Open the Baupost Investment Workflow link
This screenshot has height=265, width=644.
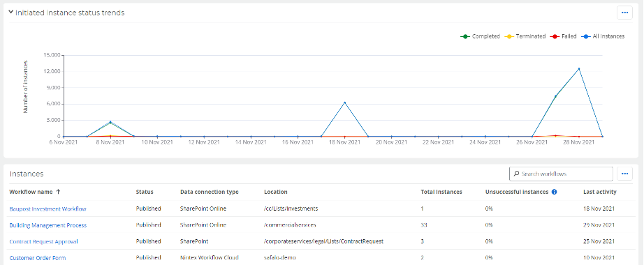tap(47, 209)
